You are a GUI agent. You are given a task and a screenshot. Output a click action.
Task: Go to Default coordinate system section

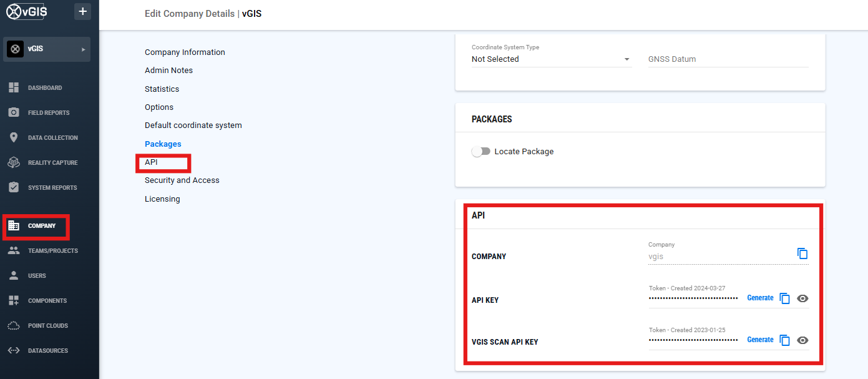[x=193, y=126]
